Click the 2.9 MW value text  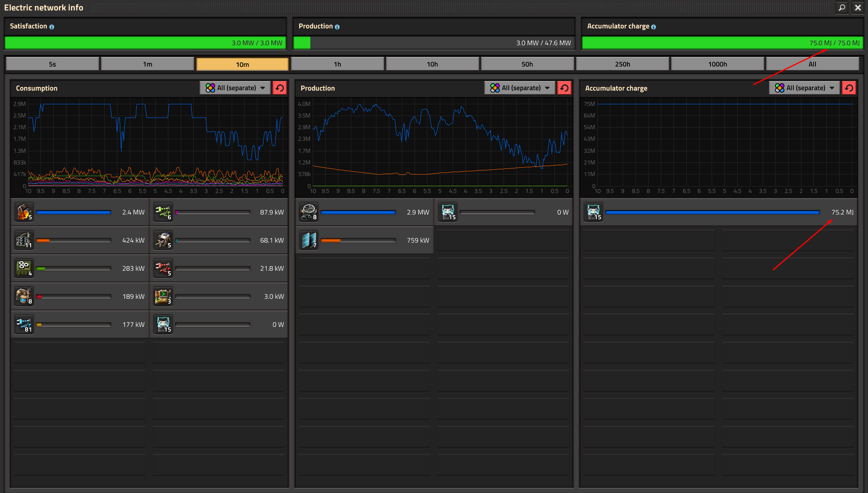[418, 212]
